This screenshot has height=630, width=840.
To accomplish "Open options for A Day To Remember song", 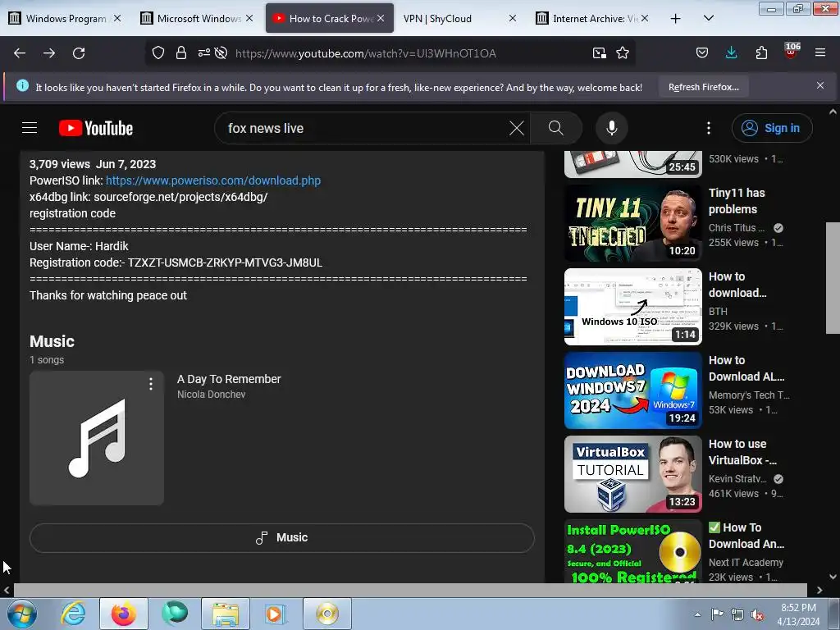I will (151, 384).
